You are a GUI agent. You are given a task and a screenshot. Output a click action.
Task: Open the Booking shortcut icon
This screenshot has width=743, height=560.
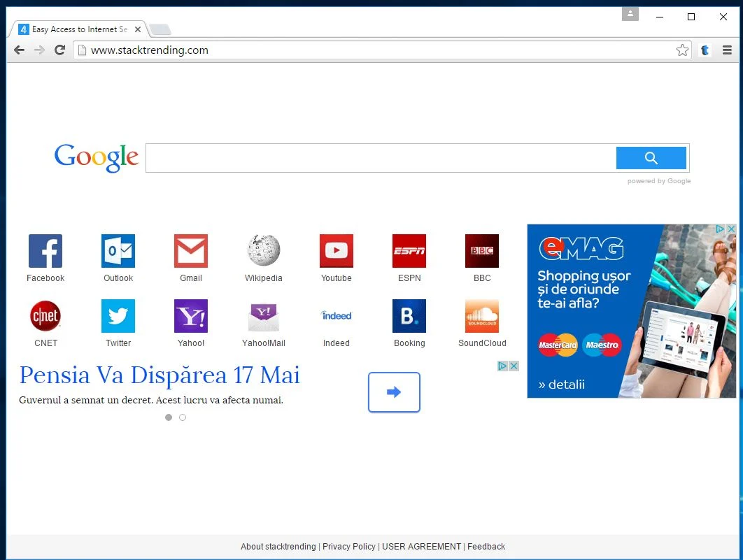(409, 316)
